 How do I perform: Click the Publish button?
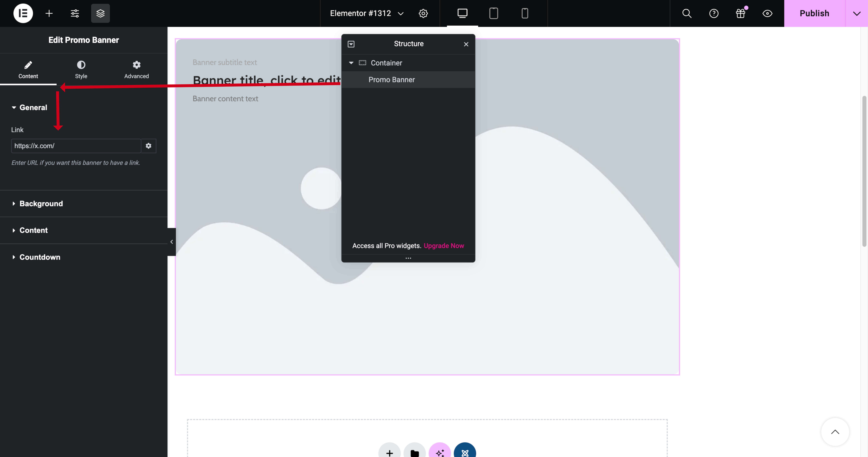pyautogui.click(x=814, y=13)
